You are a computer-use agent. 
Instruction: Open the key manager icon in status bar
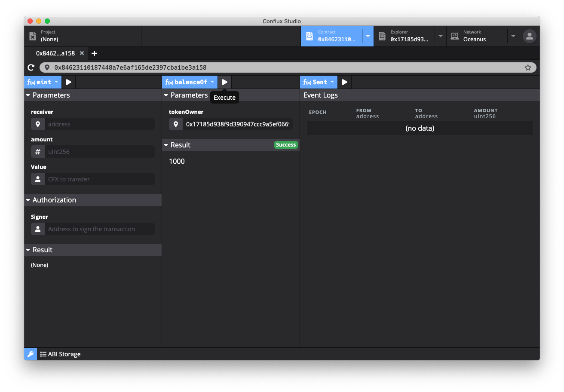31,354
